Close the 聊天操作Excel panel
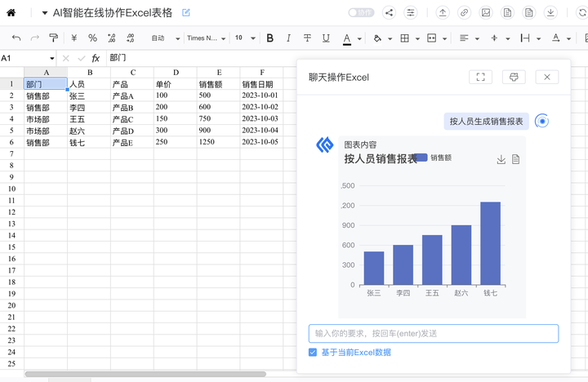 (546, 78)
